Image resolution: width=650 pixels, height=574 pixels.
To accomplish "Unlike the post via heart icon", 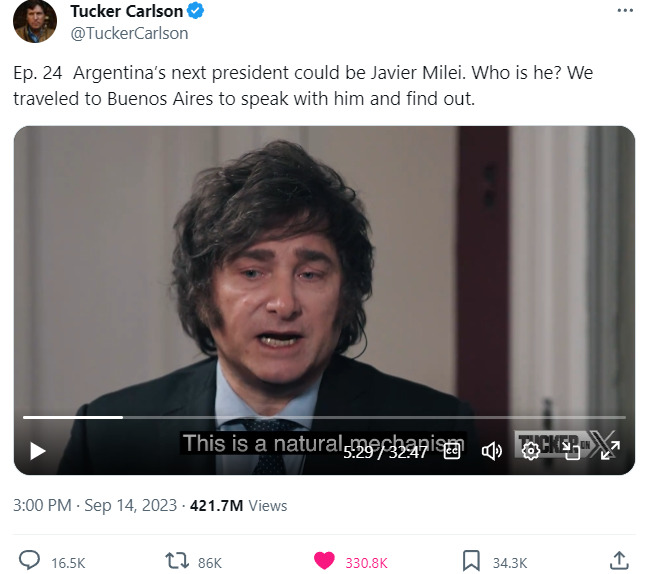I will click(324, 561).
